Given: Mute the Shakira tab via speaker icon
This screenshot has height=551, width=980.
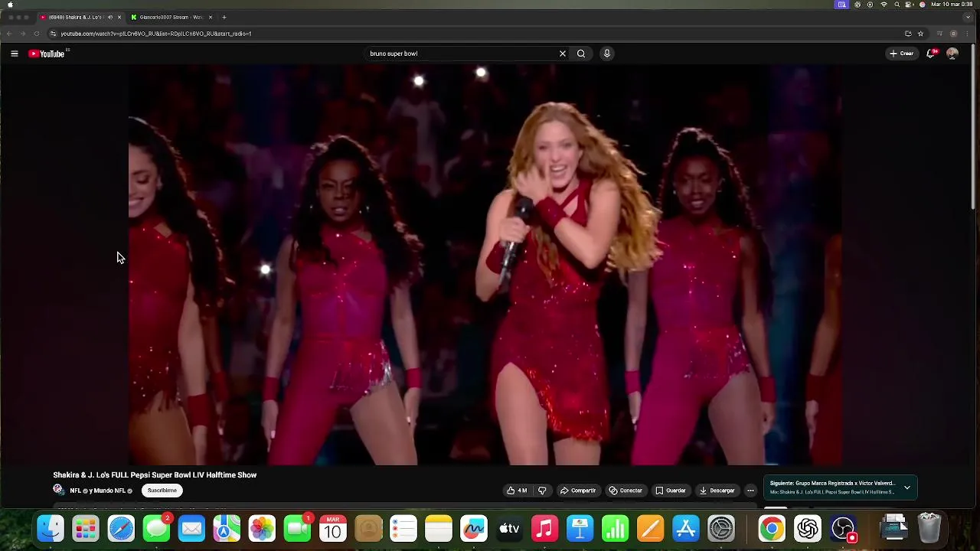Looking at the screenshot, I should coord(110,17).
